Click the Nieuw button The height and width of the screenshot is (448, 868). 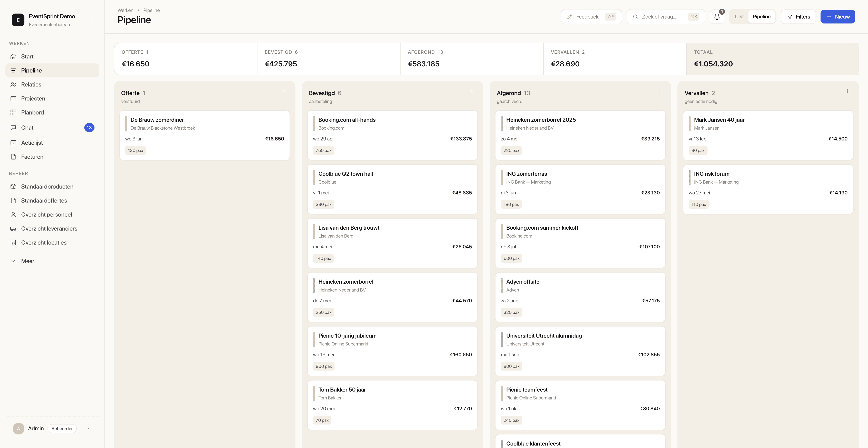[x=838, y=16]
